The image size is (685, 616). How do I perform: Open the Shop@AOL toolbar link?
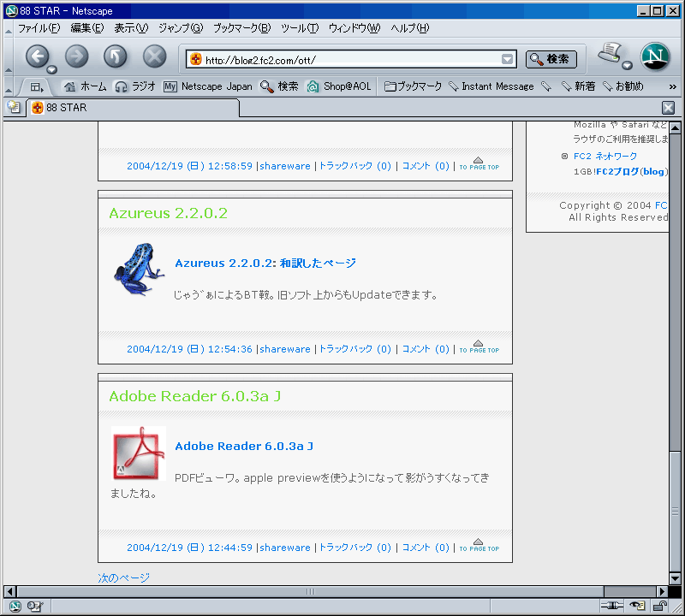(338, 86)
